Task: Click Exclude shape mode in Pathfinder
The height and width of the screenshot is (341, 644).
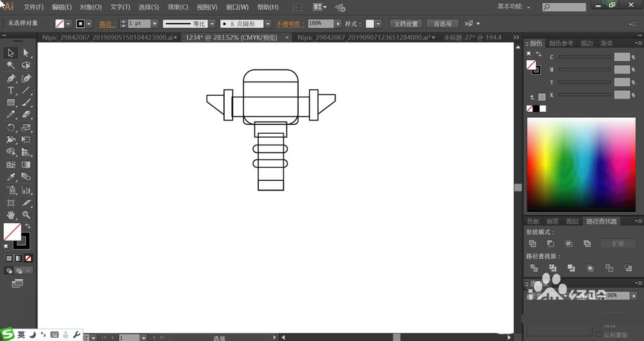Action: (x=587, y=243)
